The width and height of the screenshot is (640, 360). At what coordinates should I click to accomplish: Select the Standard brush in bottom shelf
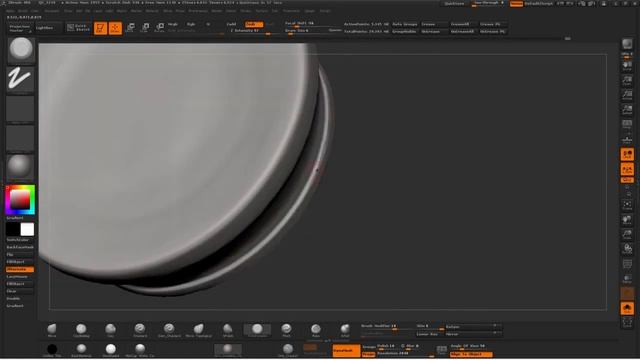[140, 331]
